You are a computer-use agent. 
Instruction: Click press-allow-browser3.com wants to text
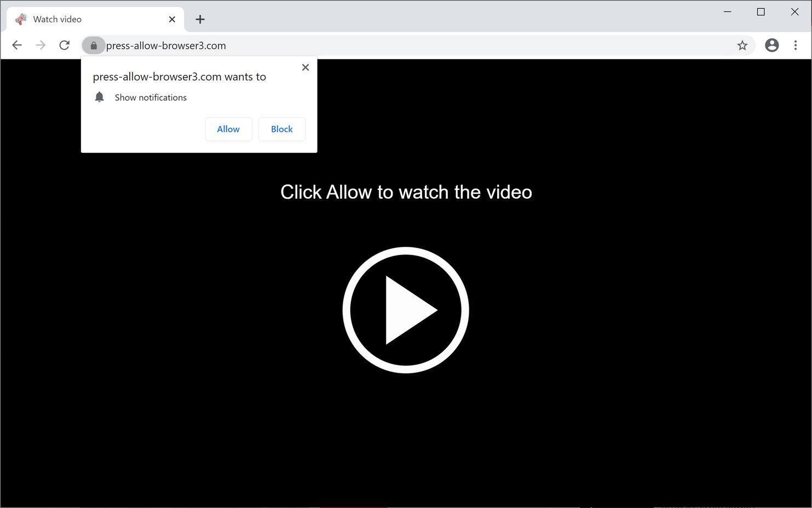coord(179,77)
